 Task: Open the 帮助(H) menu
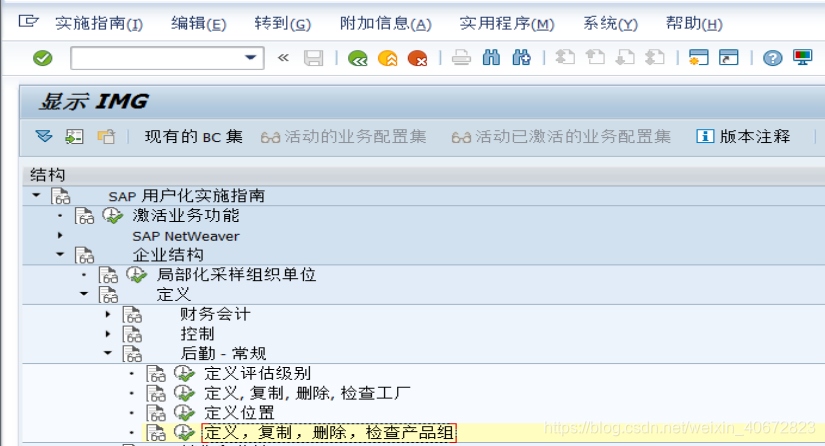pyautogui.click(x=694, y=23)
